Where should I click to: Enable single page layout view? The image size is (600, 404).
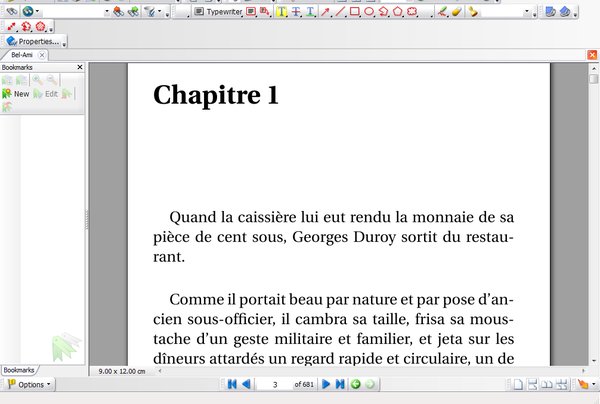pyautogui.click(x=517, y=384)
